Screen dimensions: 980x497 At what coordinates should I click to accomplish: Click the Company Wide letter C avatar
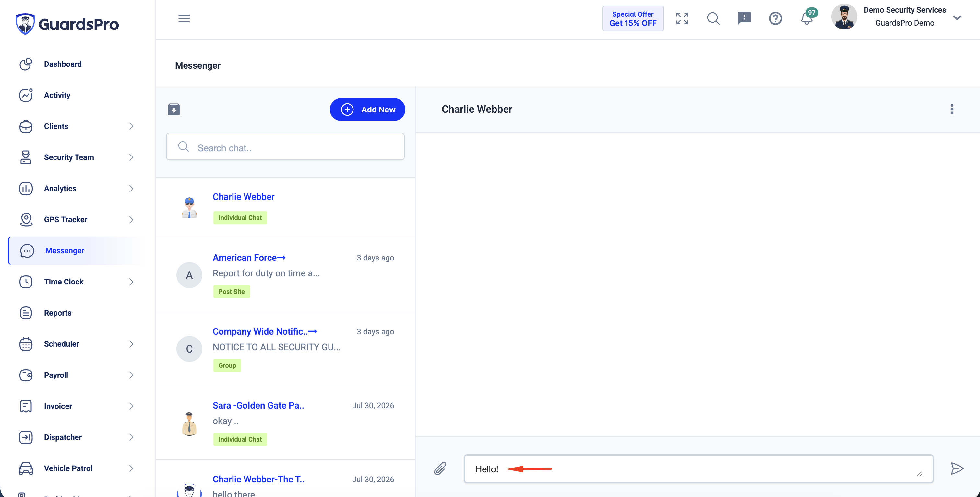[189, 349]
